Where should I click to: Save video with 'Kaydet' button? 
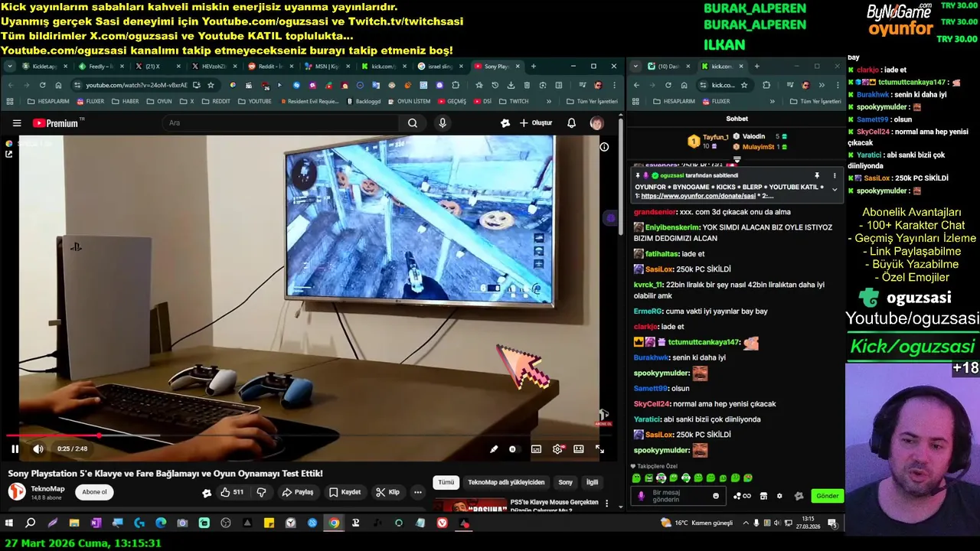pos(345,492)
